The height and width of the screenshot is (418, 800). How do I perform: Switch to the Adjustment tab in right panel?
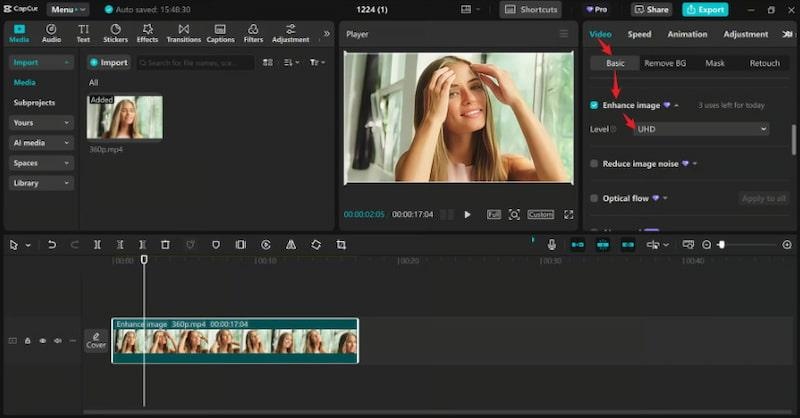[745, 34]
